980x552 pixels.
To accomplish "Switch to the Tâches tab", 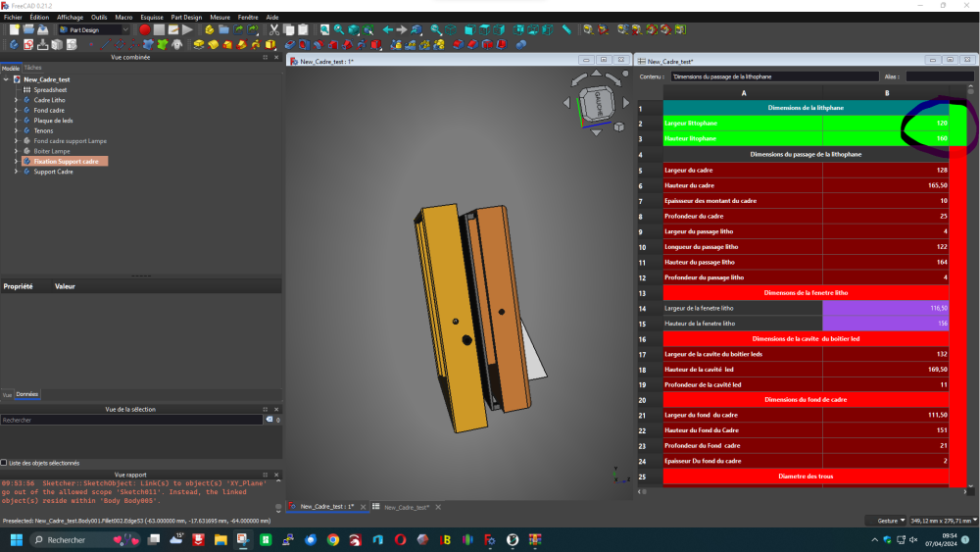I will [32, 68].
